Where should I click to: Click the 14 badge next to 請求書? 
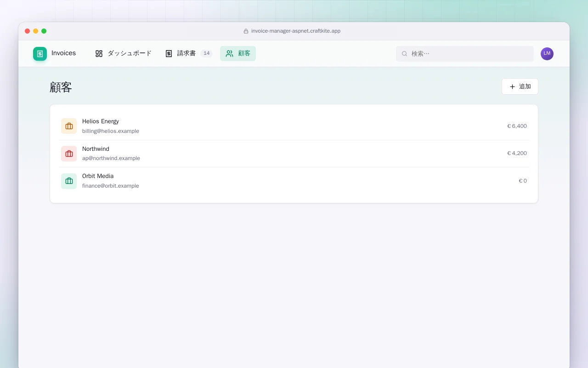[206, 53]
